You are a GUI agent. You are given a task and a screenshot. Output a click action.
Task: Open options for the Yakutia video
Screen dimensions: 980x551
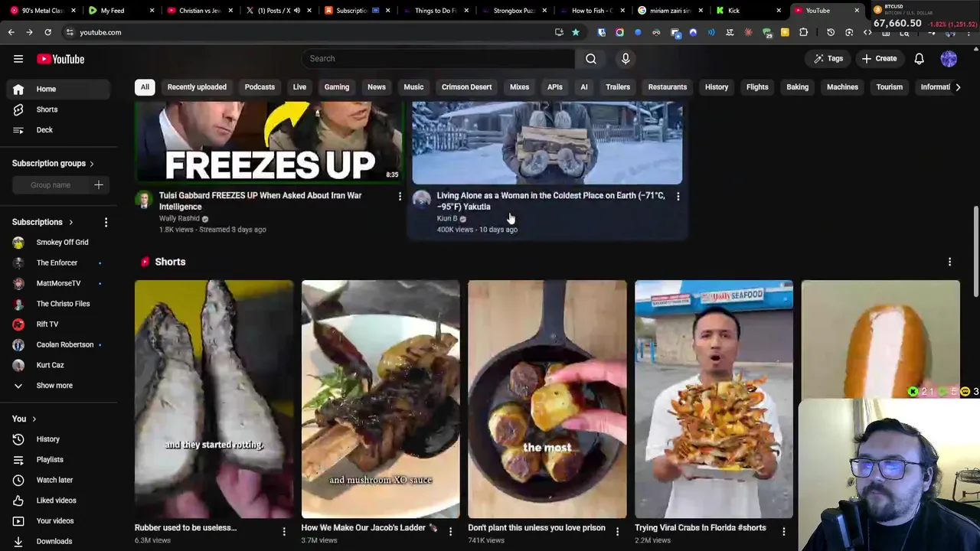pyautogui.click(x=678, y=197)
